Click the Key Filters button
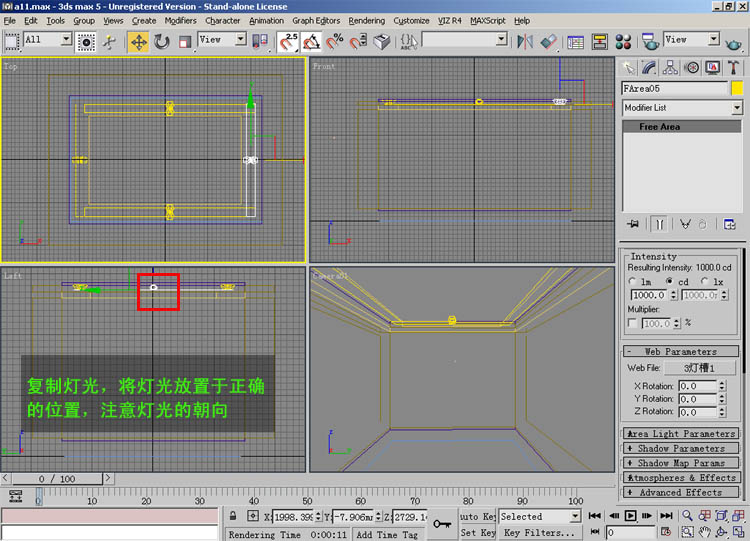750x541 pixels. [x=539, y=533]
